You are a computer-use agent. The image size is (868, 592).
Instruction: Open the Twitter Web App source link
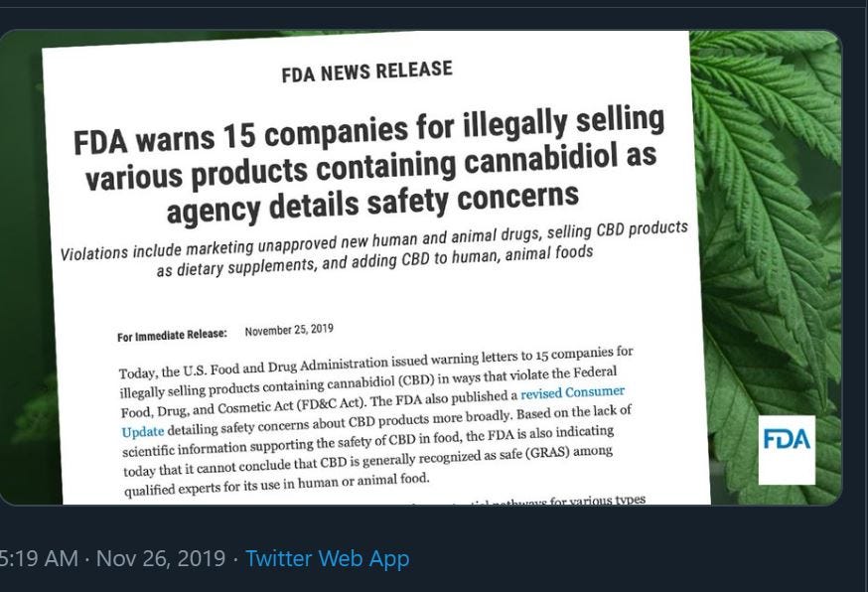click(x=327, y=558)
